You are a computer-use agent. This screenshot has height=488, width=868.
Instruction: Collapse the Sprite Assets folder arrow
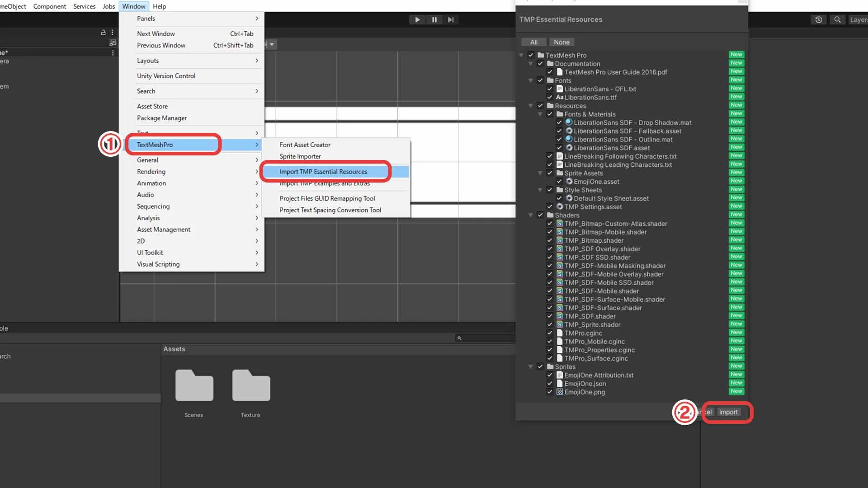(x=540, y=173)
